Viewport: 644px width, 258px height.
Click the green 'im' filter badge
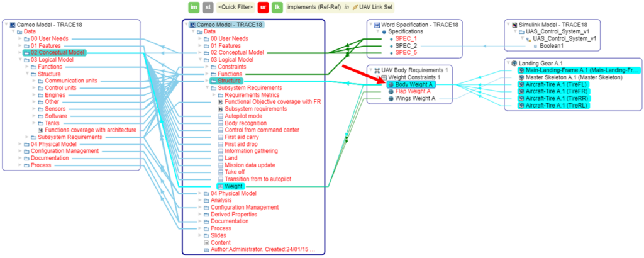click(194, 7)
